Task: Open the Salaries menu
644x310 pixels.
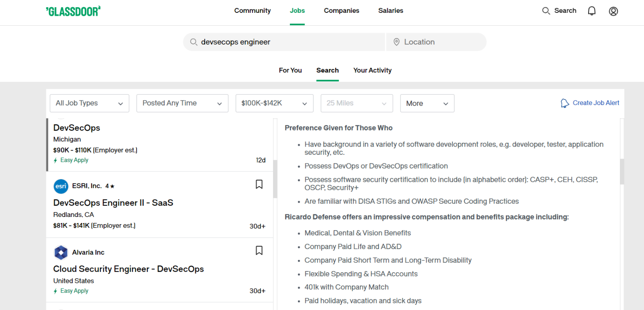Action: [391, 11]
